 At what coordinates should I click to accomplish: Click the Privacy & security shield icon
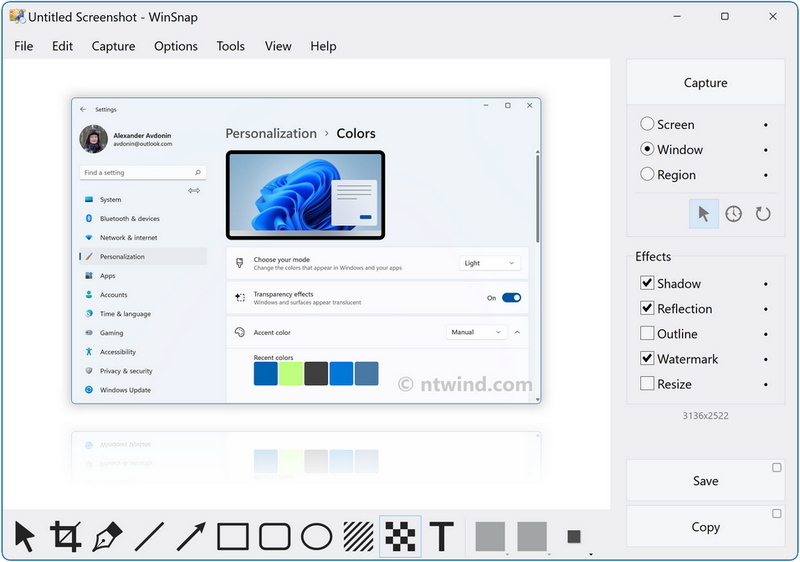[x=89, y=371]
